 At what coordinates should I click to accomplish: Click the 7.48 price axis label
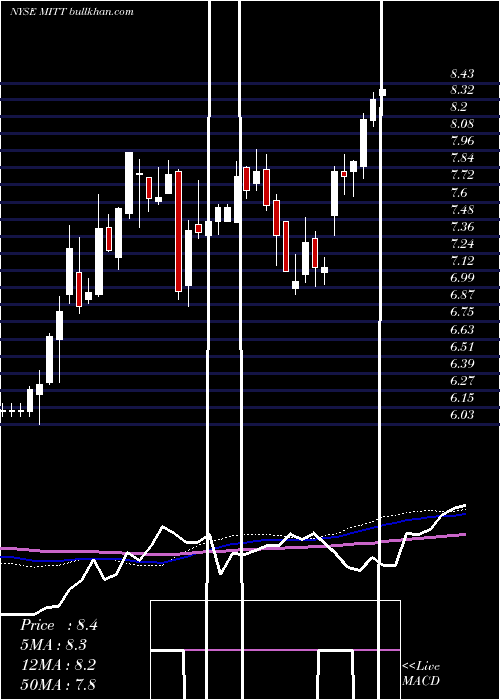(x=462, y=209)
